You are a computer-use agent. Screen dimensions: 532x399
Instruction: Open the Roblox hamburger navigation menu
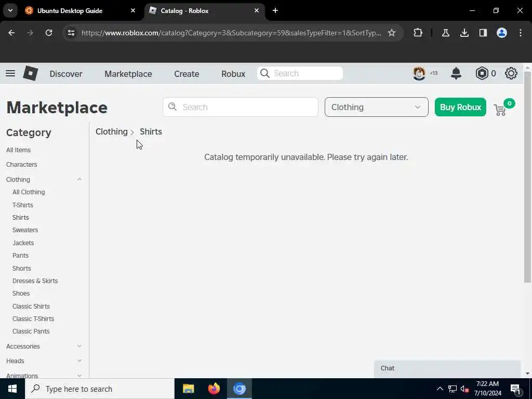10,73
